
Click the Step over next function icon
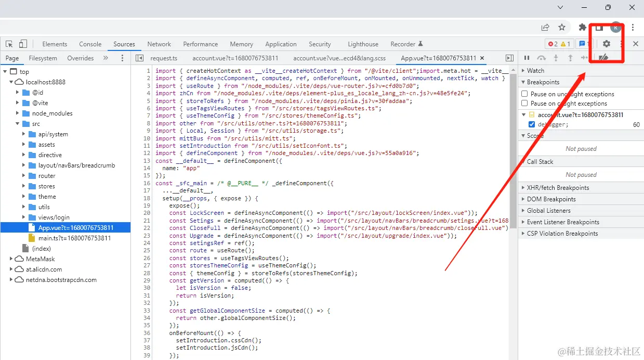pos(541,58)
